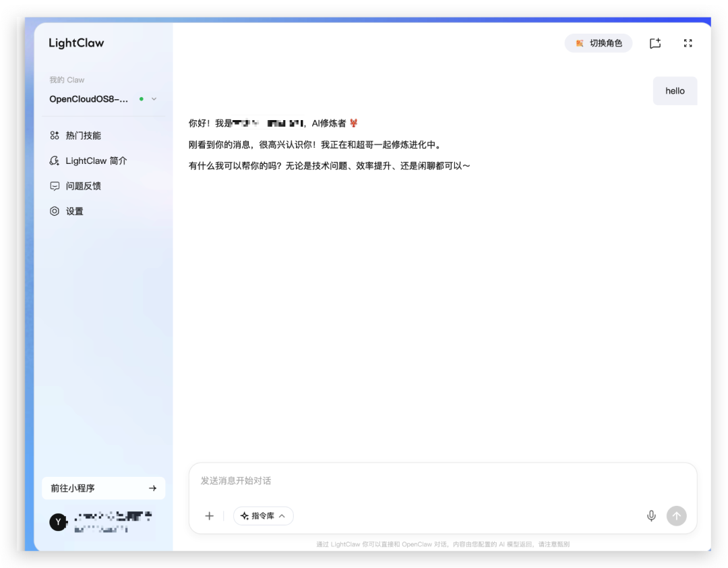
Task: Click the lobster emoji in reply
Action: click(354, 123)
